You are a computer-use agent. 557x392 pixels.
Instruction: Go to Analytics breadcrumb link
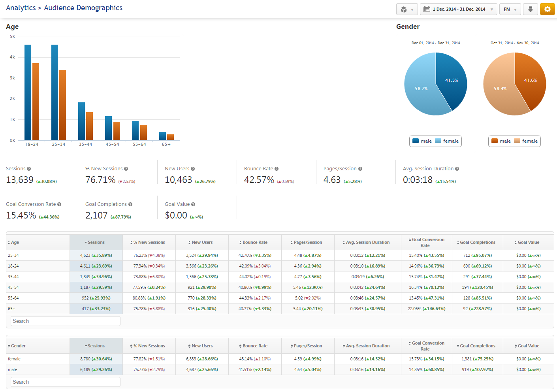[x=21, y=8]
